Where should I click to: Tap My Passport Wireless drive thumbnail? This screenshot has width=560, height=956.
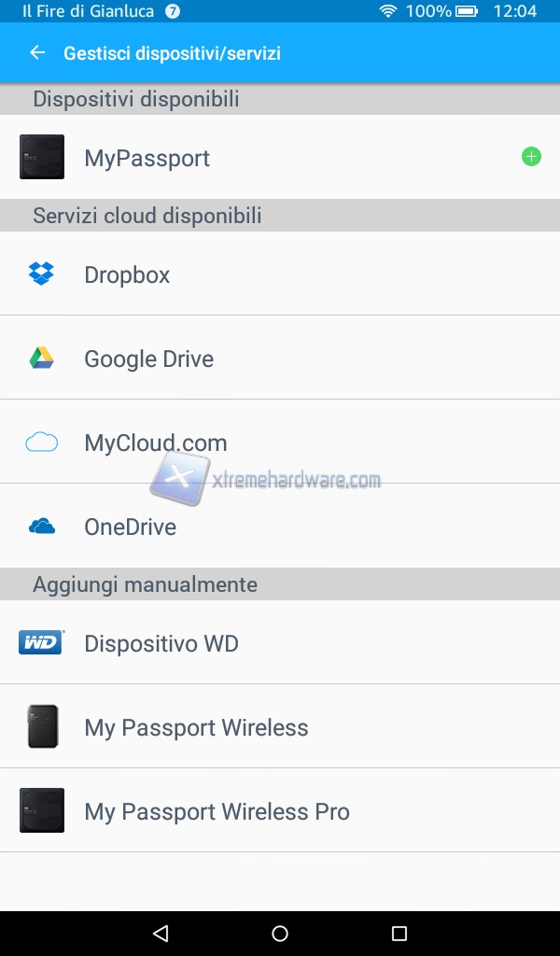[x=42, y=726]
